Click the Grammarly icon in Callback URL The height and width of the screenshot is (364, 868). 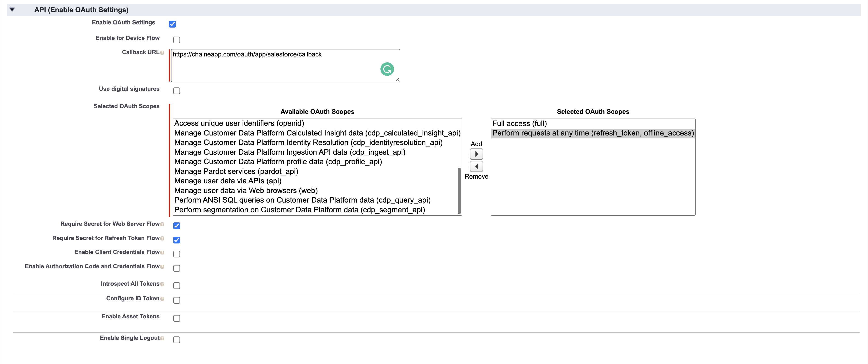(387, 69)
